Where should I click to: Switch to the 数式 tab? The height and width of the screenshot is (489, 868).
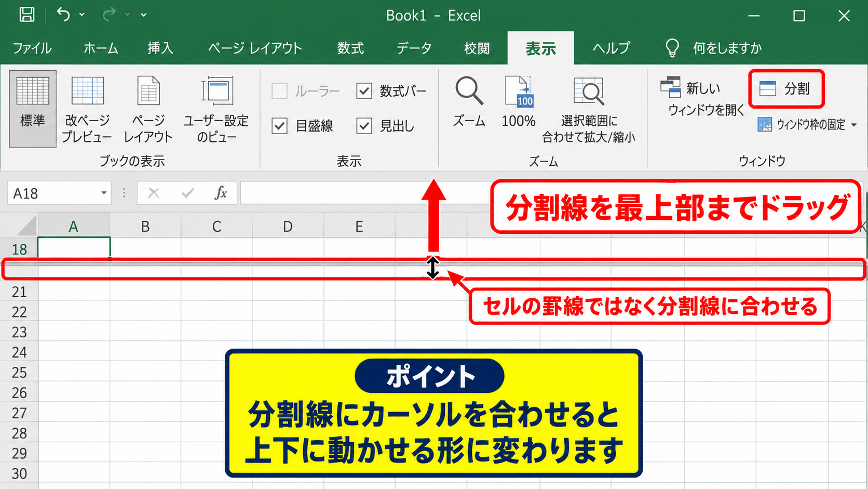(350, 48)
